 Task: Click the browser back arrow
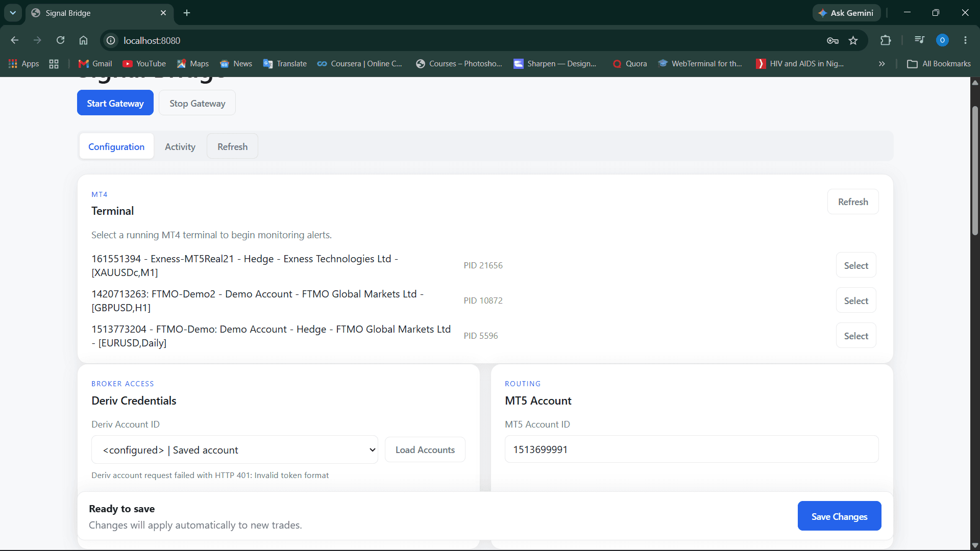click(14, 40)
